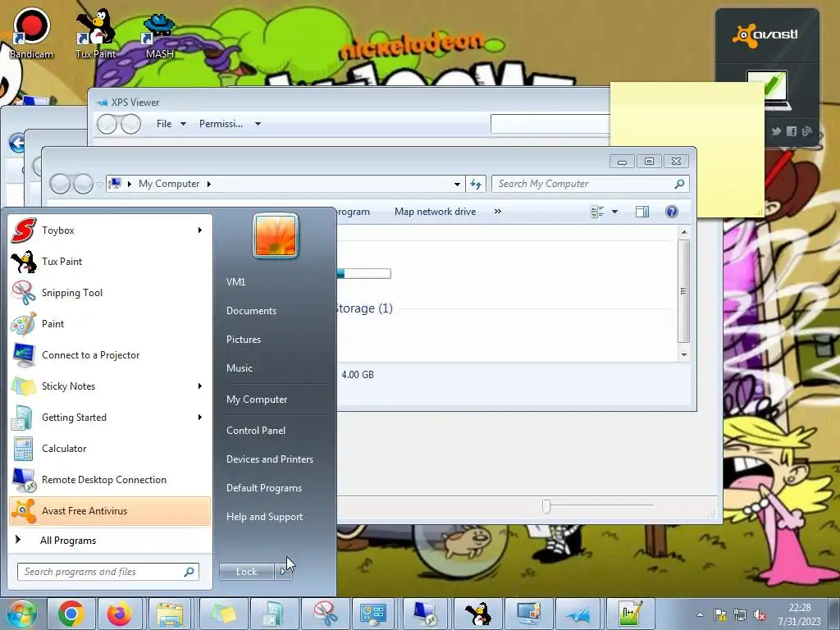Show more toolbar commands chevron
The image size is (840, 630).
tap(498, 212)
